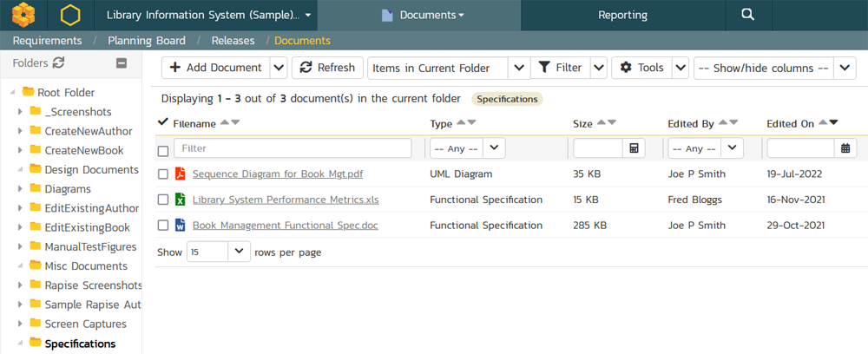The width and height of the screenshot is (868, 354).
Task: Expand the Diagrams folder in tree
Action: [21, 189]
